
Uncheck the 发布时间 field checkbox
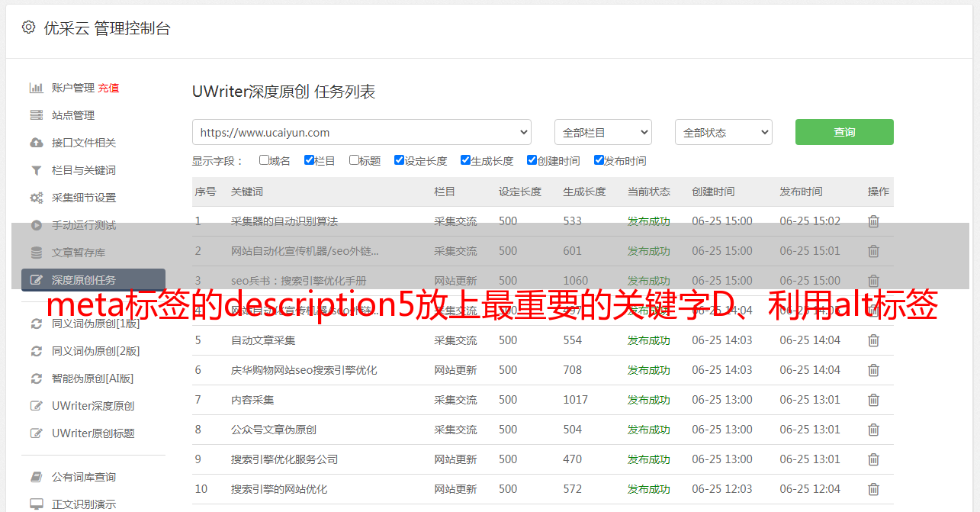point(599,160)
